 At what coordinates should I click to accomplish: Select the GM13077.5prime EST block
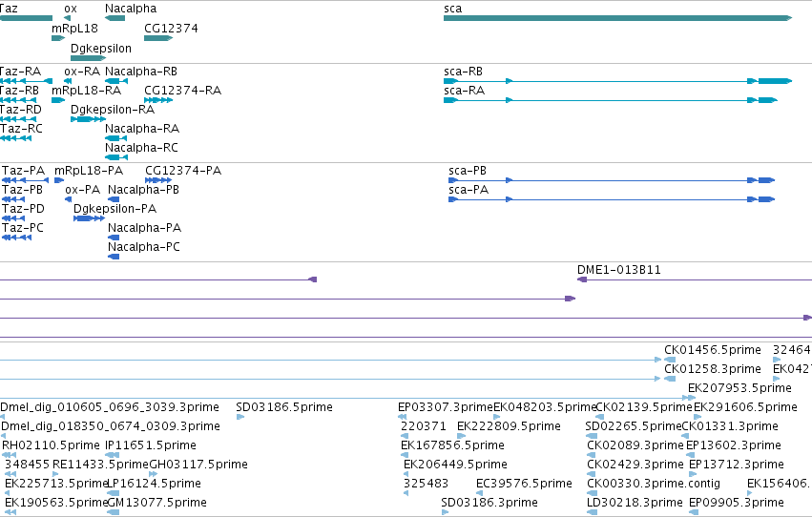point(113,512)
